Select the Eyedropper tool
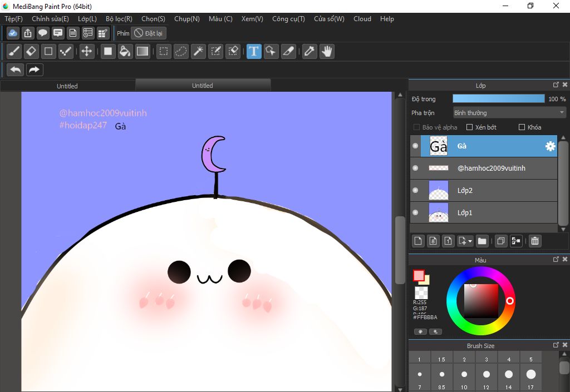Screen dimensions: 570x392 click(309, 51)
